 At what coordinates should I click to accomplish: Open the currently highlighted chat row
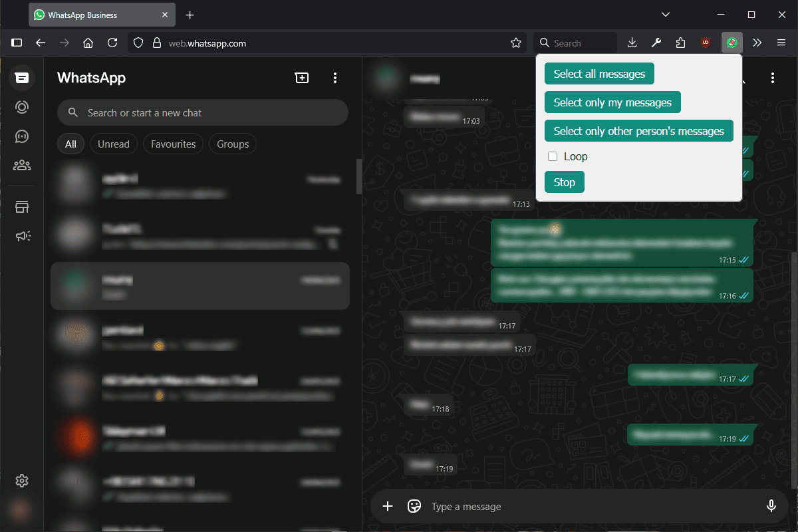point(200,286)
